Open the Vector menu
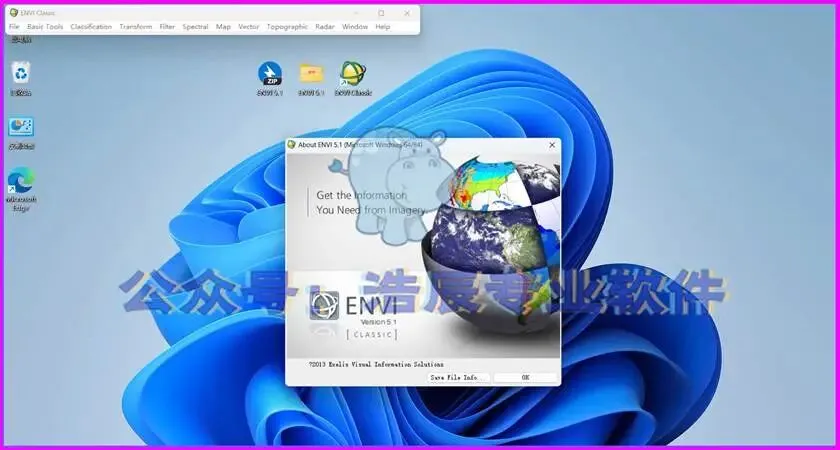Image resolution: width=840 pixels, height=450 pixels. click(249, 26)
